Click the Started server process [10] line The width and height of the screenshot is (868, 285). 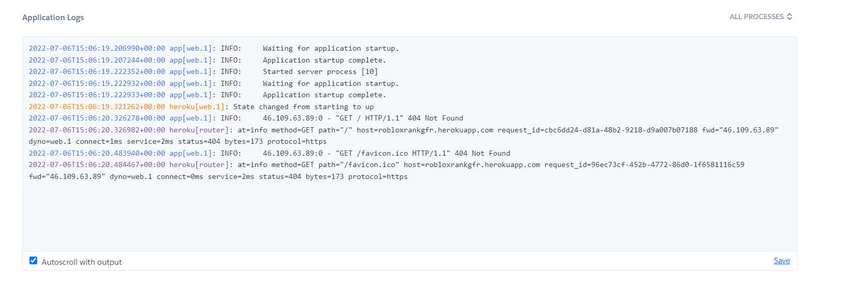click(x=320, y=72)
